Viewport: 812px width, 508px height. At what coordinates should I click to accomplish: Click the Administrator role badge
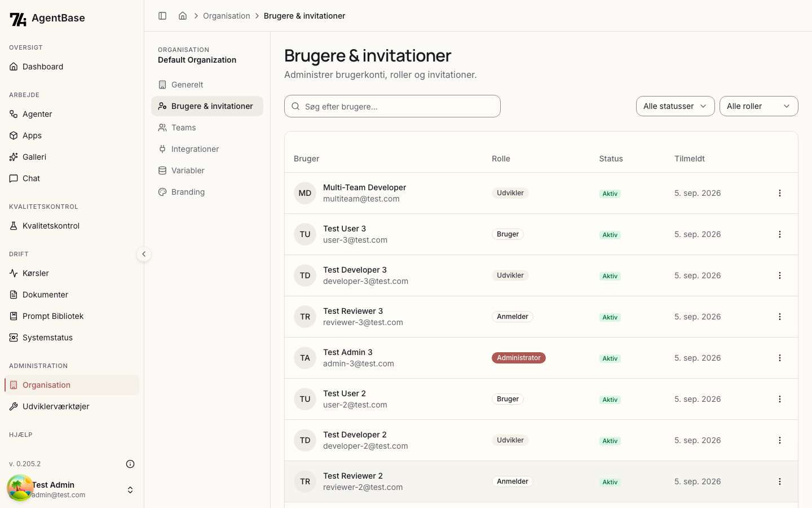coord(519,358)
